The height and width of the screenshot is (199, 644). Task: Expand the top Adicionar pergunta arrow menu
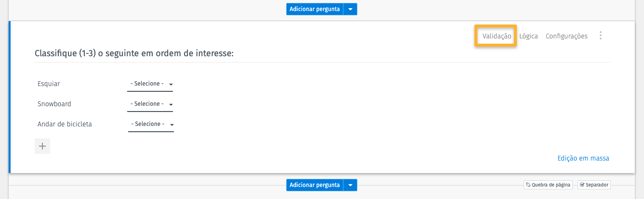tap(350, 9)
